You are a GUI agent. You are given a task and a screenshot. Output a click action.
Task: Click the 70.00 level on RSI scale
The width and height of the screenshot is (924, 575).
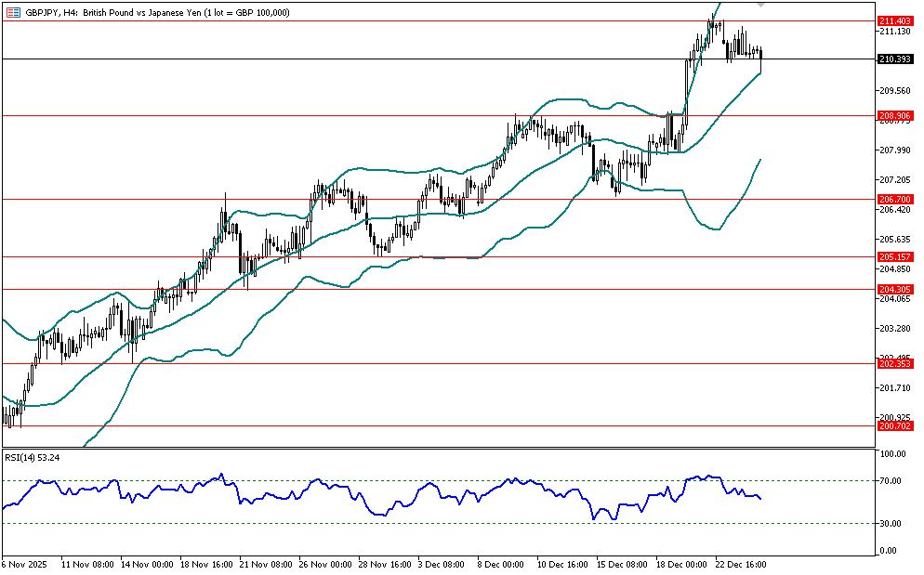pyautogui.click(x=892, y=481)
